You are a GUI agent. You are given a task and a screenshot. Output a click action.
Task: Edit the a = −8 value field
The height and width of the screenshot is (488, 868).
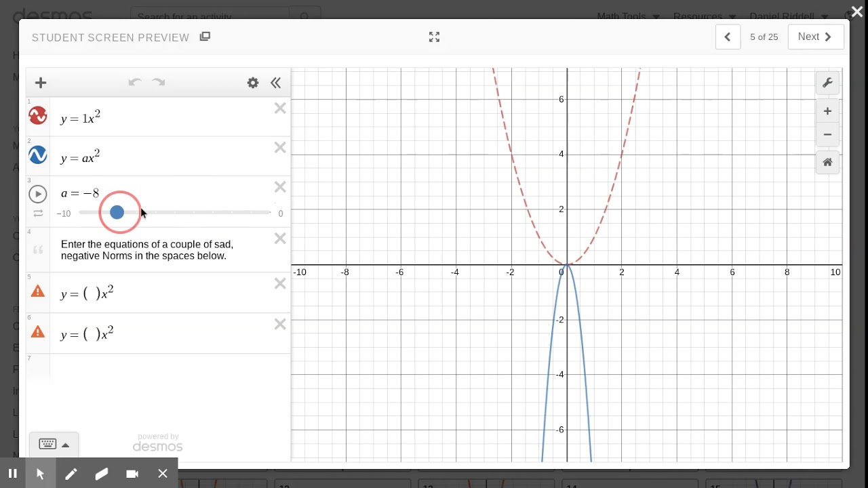(80, 194)
